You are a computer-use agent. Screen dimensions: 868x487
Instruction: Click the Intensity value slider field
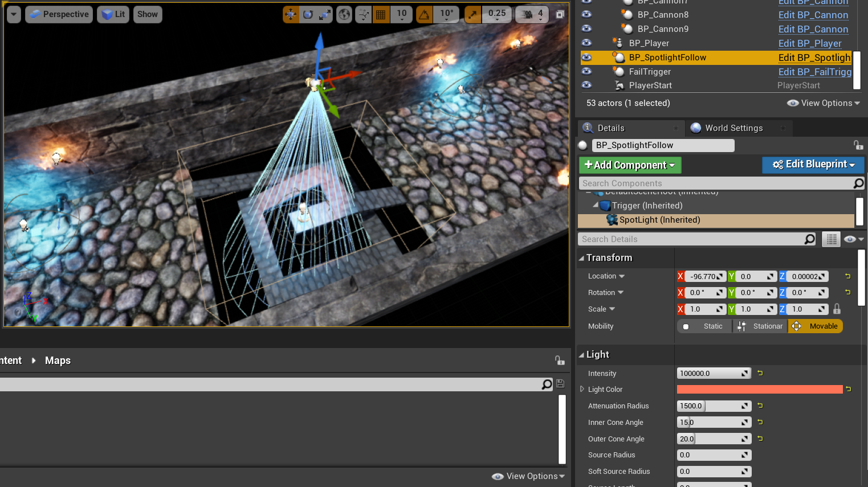point(714,373)
